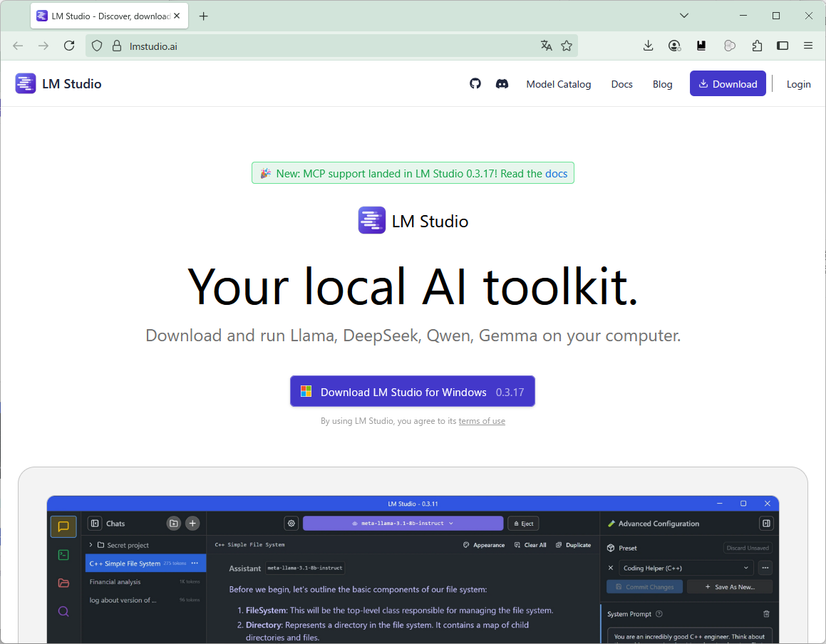Bookmark this page with star icon
This screenshot has width=826, height=644.
(x=567, y=46)
